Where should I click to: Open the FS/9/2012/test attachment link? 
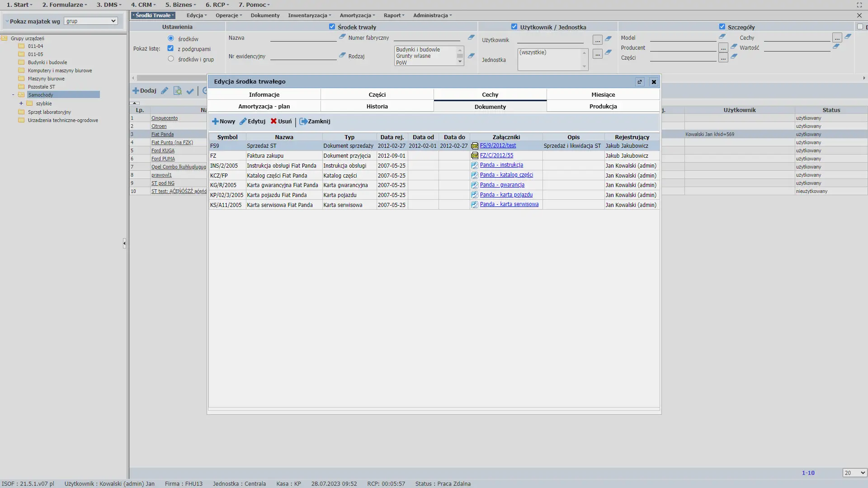498,145
